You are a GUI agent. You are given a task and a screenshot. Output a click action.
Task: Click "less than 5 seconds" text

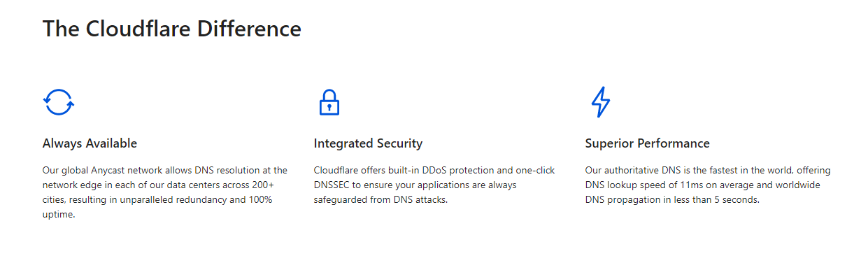click(716, 200)
